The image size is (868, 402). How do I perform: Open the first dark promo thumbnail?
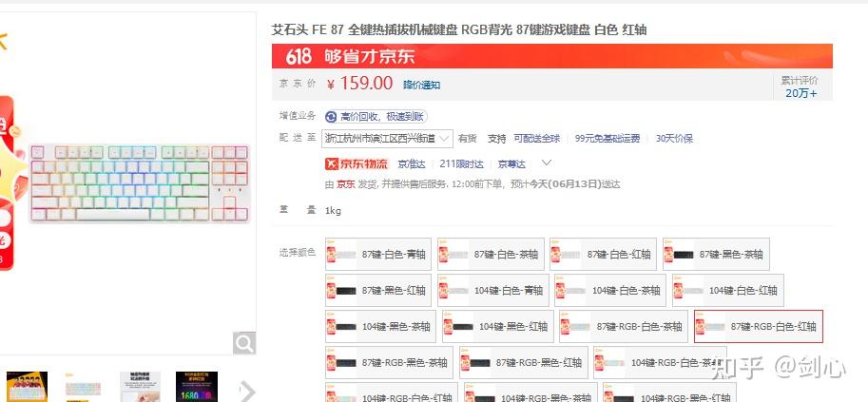point(28,387)
